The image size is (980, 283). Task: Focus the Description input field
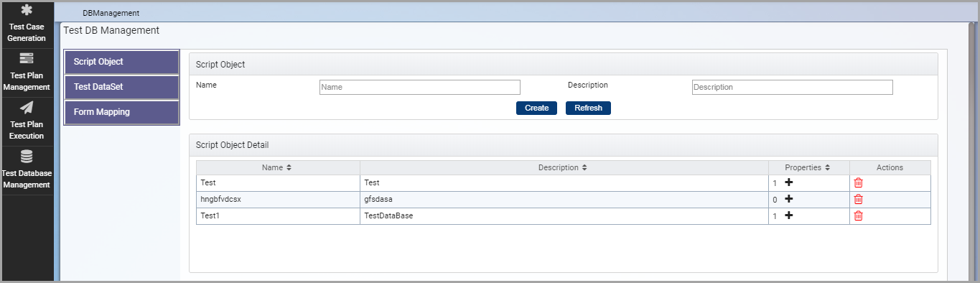click(792, 87)
